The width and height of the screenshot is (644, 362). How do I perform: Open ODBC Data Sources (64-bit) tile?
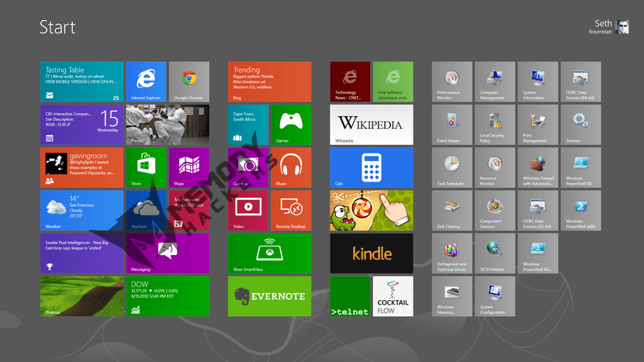coord(580,81)
